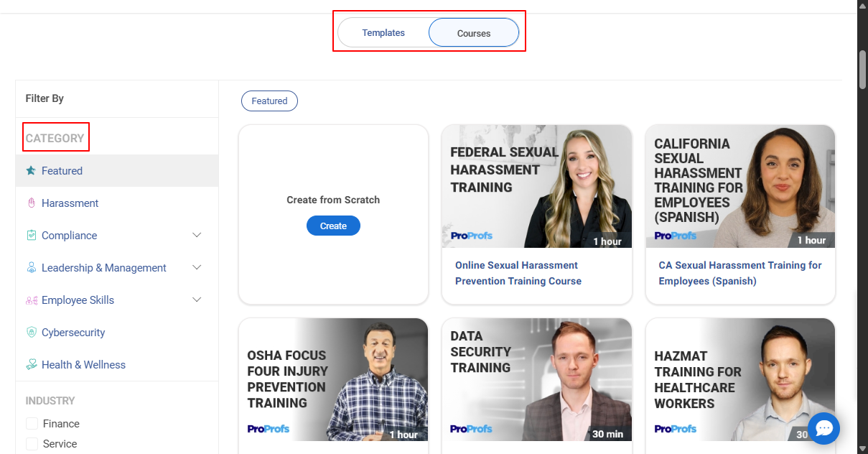
Task: Click the Create button under Create from Scratch
Action: point(333,225)
